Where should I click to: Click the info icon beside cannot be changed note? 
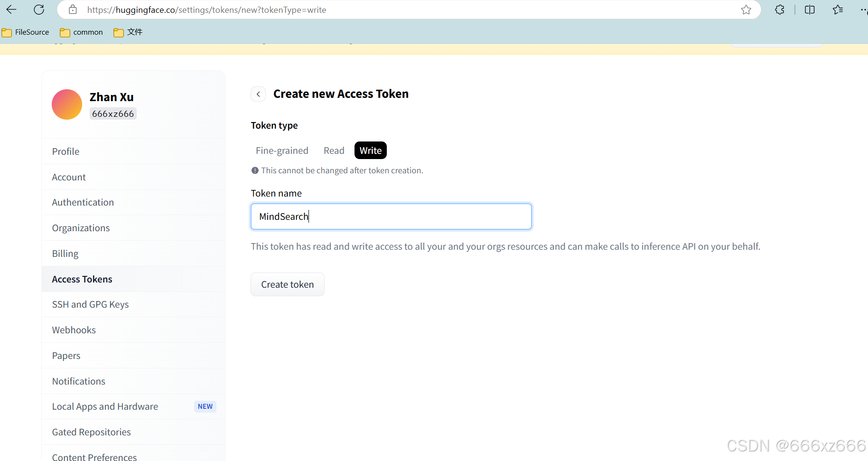pyautogui.click(x=255, y=170)
